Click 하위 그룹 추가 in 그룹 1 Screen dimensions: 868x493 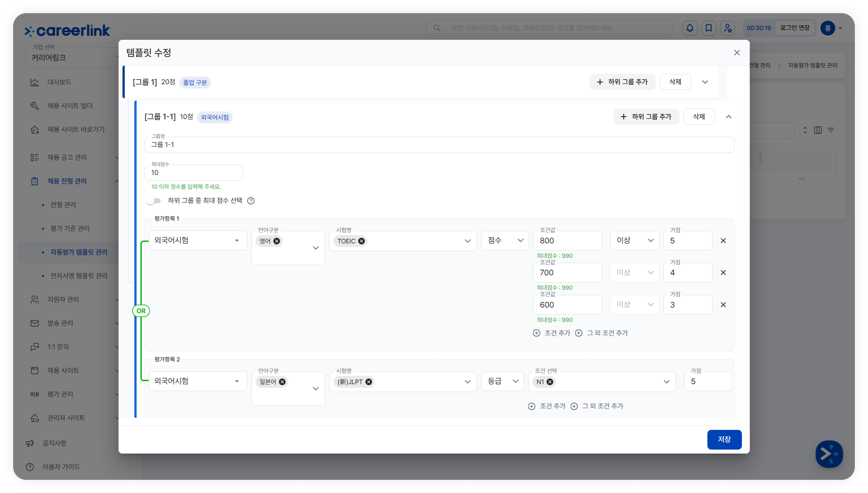pyautogui.click(x=622, y=82)
